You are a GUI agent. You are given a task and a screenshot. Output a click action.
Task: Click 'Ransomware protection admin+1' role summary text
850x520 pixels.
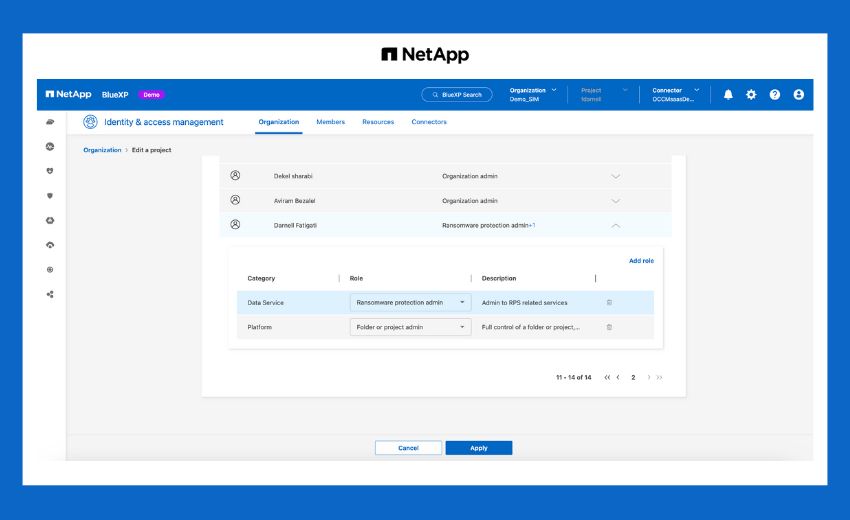488,225
